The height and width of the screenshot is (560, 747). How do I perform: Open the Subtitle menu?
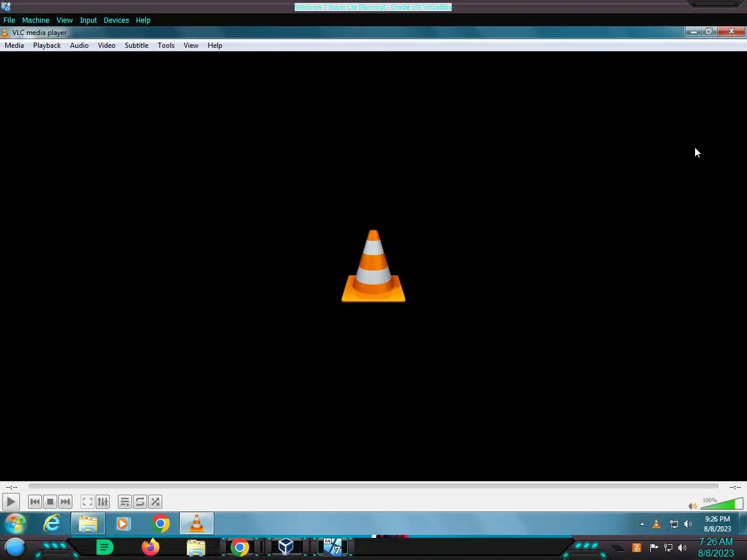click(x=137, y=45)
